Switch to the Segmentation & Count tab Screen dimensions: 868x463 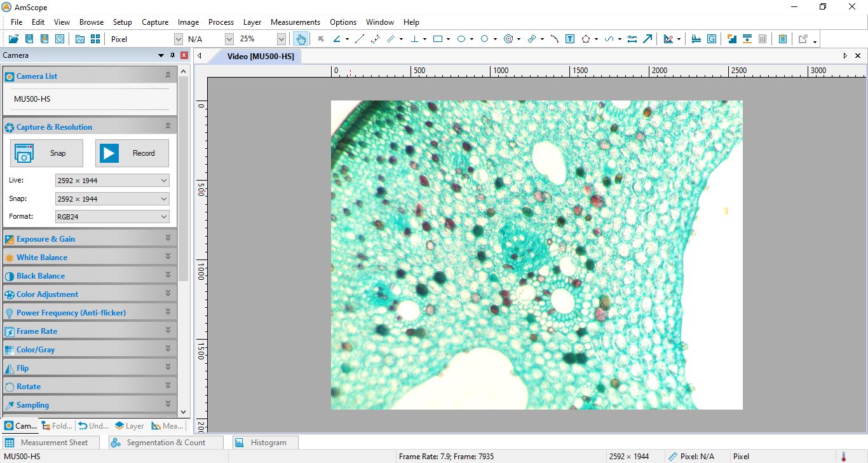(x=165, y=442)
